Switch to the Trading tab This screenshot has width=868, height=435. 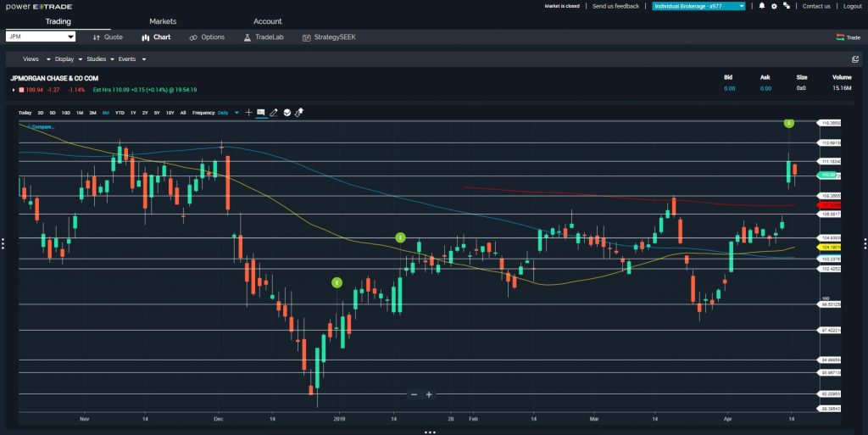pyautogui.click(x=58, y=21)
